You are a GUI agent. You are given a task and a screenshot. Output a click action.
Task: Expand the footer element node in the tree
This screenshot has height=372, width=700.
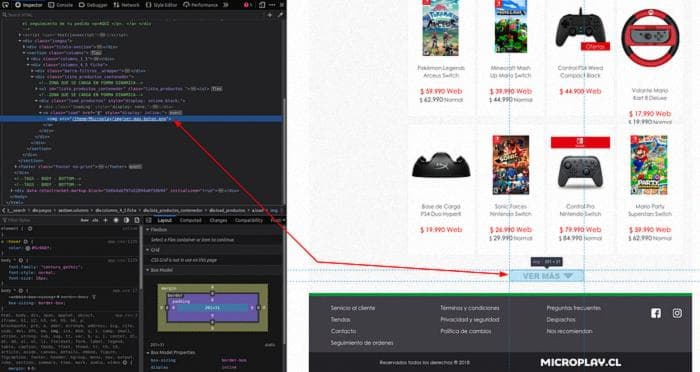[17, 166]
